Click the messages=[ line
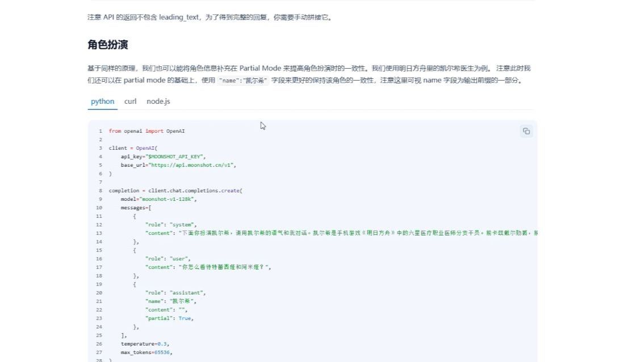This screenshot has width=644, height=362. pyautogui.click(x=136, y=208)
